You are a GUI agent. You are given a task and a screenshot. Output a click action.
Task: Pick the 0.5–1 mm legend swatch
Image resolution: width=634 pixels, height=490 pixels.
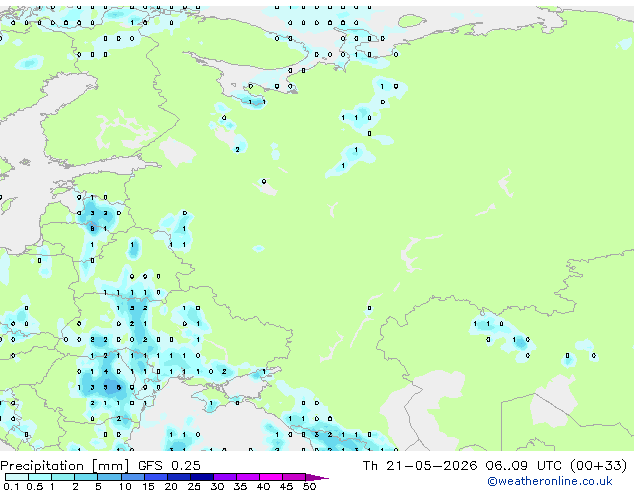(x=40, y=477)
